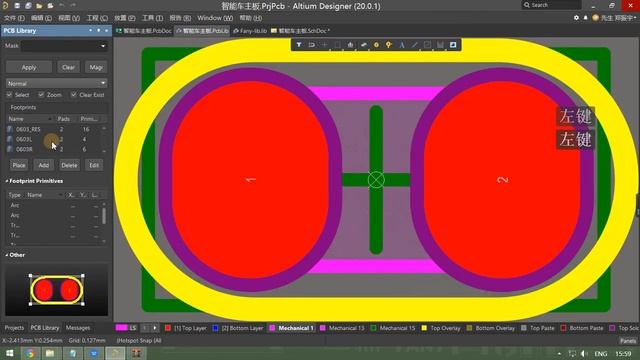Click the redo arrow in title bar
This screenshot has height=360, width=640.
pyautogui.click(x=73, y=5)
